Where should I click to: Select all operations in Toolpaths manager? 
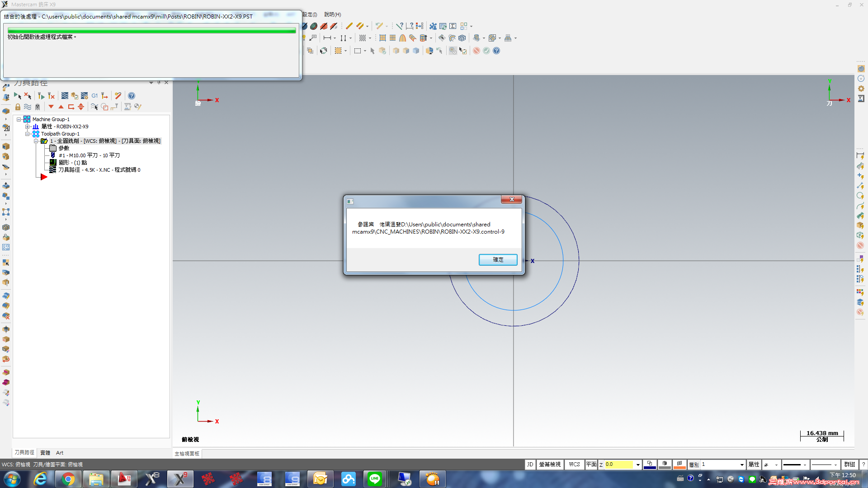point(18,96)
